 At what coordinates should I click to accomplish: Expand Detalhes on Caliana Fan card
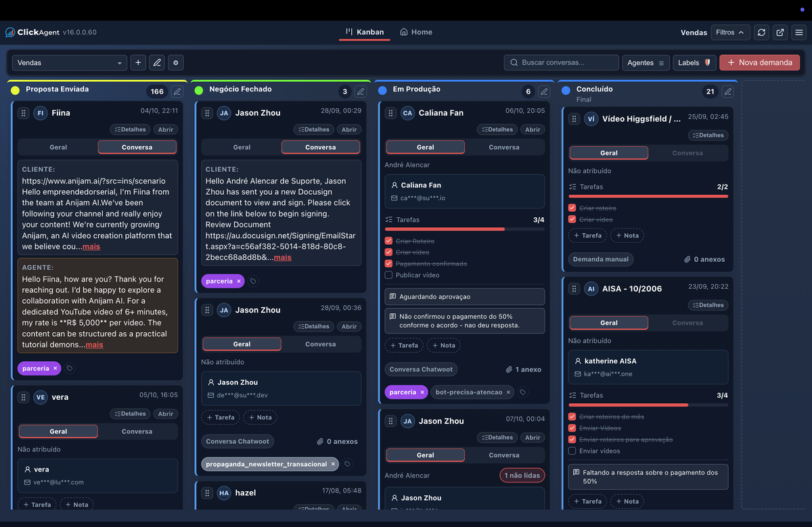(x=497, y=129)
